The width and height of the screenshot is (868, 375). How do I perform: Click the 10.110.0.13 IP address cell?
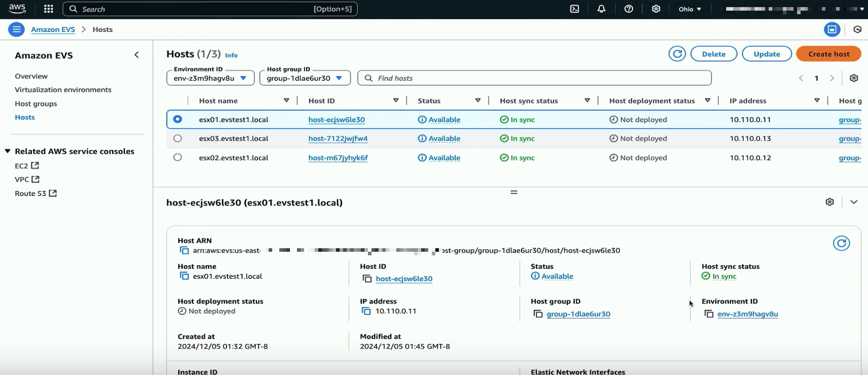[x=750, y=139]
